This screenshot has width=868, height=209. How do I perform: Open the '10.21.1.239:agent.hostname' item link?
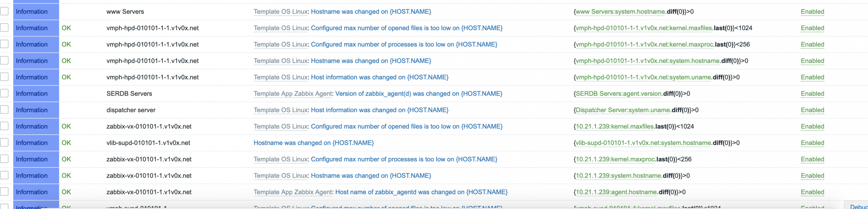(616, 192)
